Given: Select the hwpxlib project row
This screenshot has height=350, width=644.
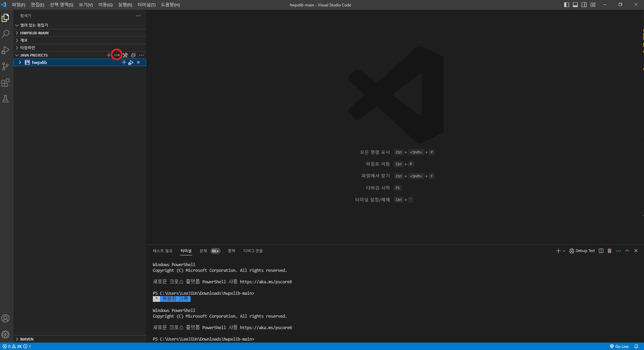Looking at the screenshot, I should tap(80, 62).
